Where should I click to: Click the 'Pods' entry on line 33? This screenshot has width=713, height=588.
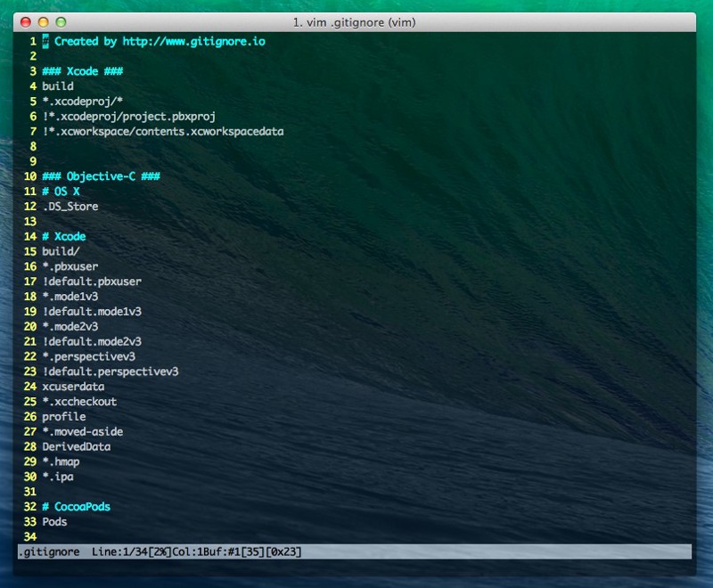tap(54, 521)
